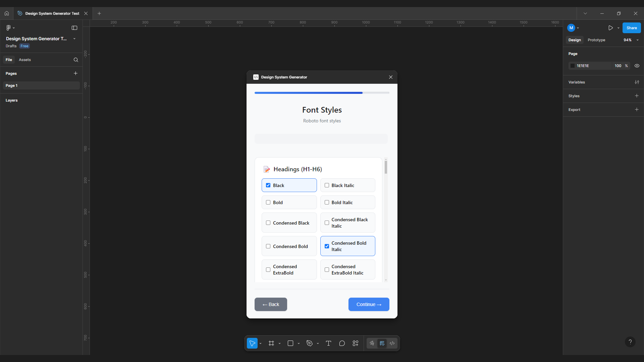644x362 pixels.
Task: Toggle sidebar panel layout icon
Action: click(74, 28)
